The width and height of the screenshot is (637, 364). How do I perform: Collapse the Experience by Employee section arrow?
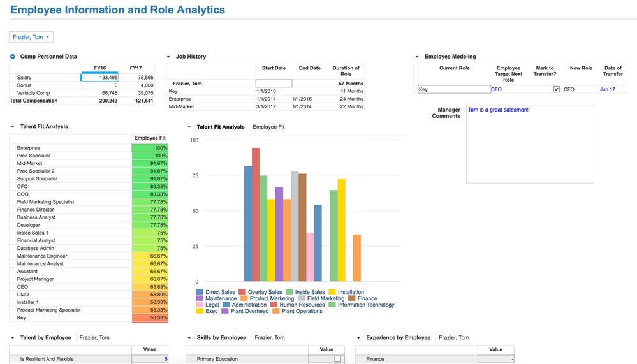359,338
